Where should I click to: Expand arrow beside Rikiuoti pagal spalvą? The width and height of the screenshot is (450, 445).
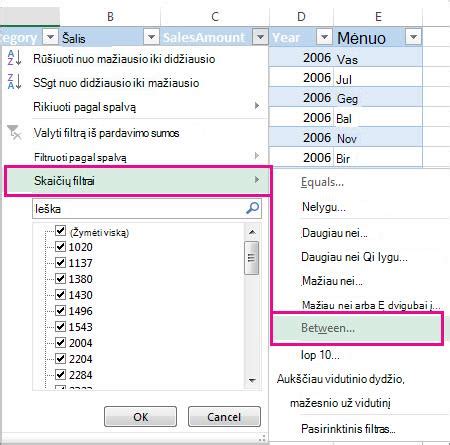pyautogui.click(x=257, y=106)
